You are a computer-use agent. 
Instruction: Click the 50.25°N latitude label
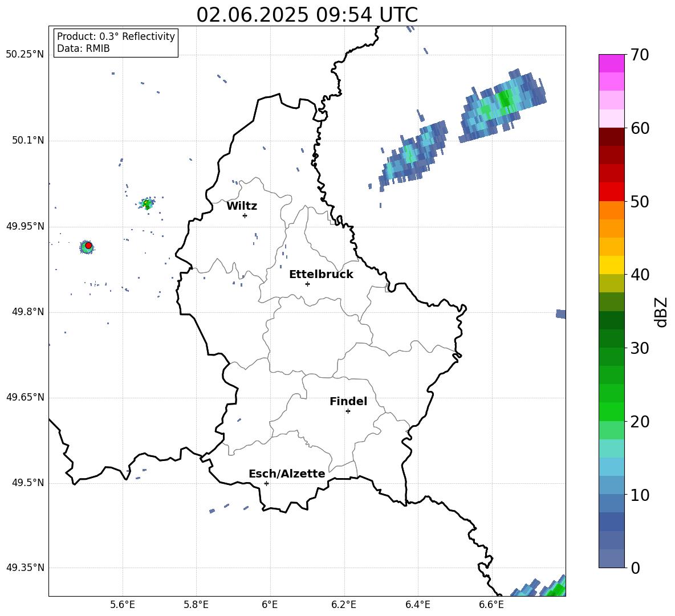click(x=25, y=55)
